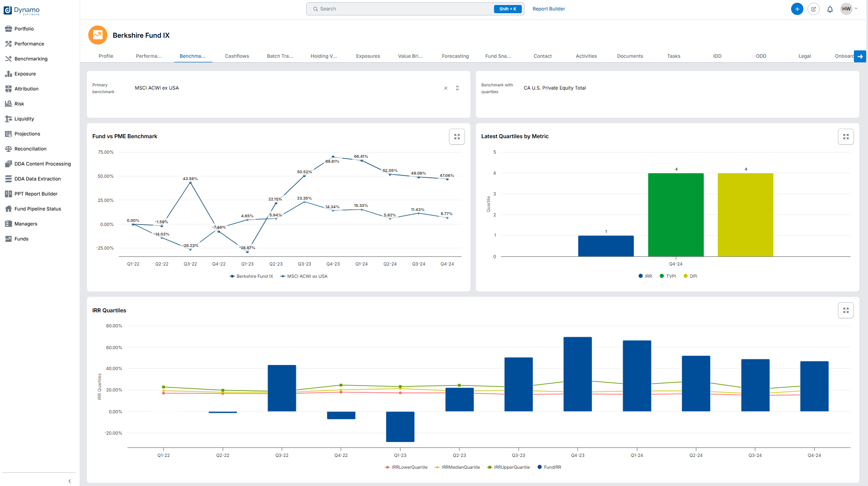Open Reconciliation from sidebar
The width and height of the screenshot is (868, 486).
coord(30,149)
